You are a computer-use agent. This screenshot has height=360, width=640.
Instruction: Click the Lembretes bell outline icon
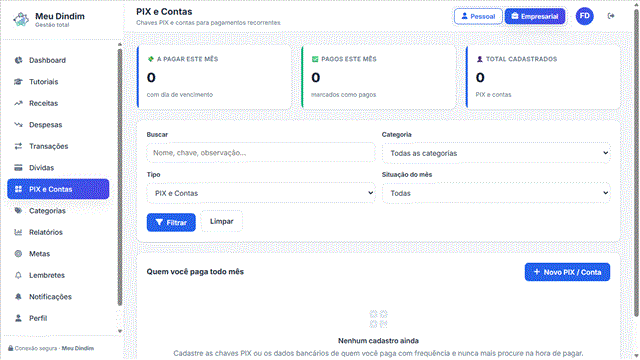point(18,275)
